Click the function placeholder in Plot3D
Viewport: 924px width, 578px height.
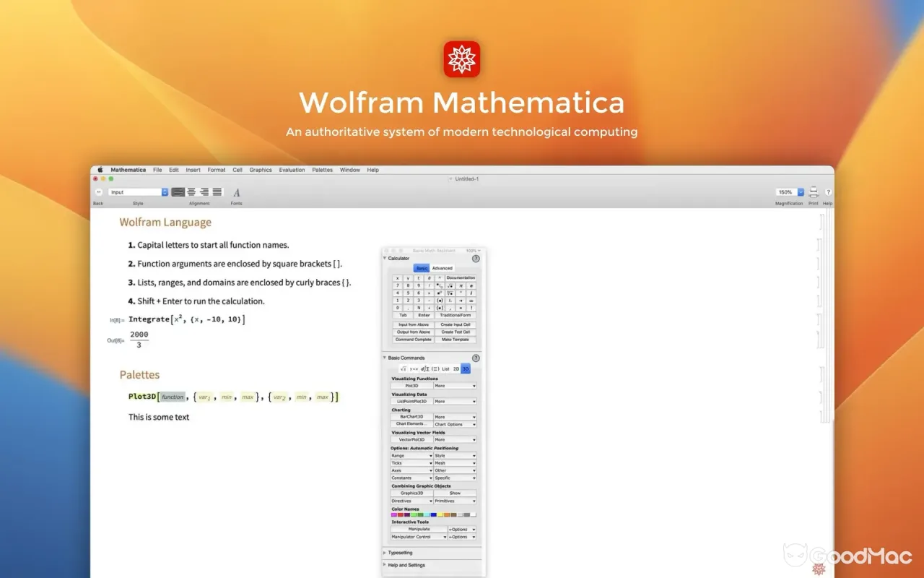click(173, 397)
